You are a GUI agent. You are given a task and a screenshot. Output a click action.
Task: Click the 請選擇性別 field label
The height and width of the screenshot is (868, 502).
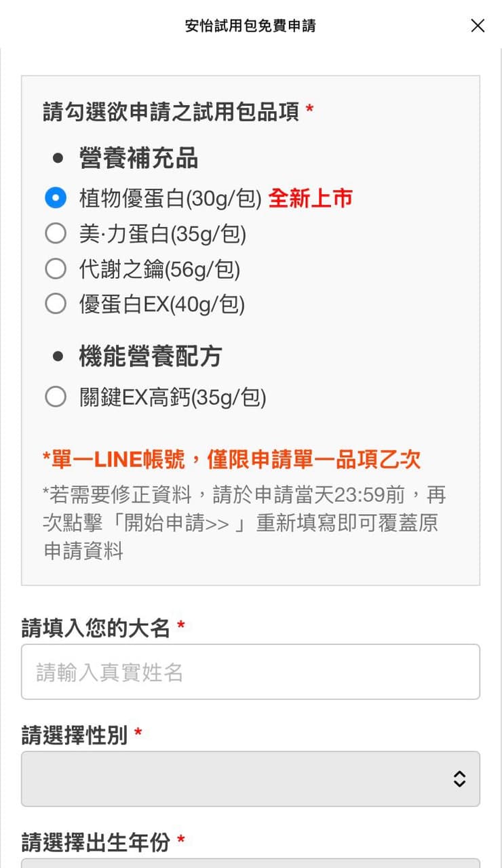click(75, 735)
